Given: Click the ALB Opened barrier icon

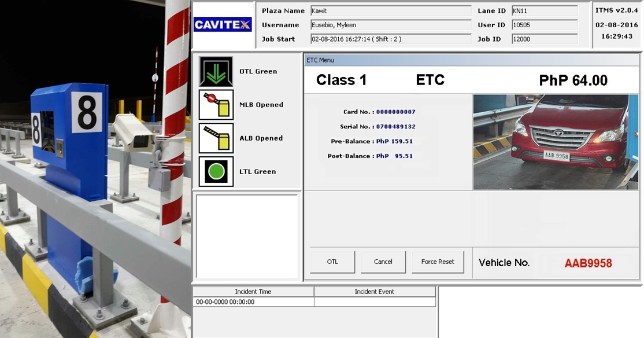Looking at the screenshot, I should 216,138.
